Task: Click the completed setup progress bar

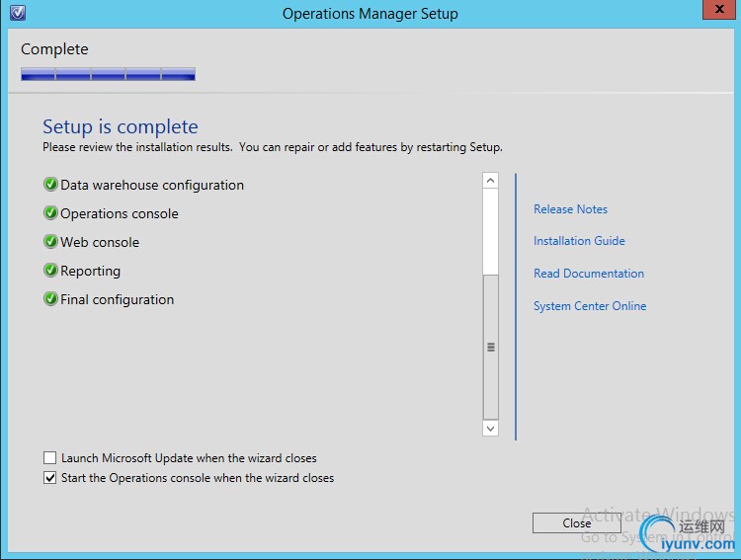Action: 109,74
